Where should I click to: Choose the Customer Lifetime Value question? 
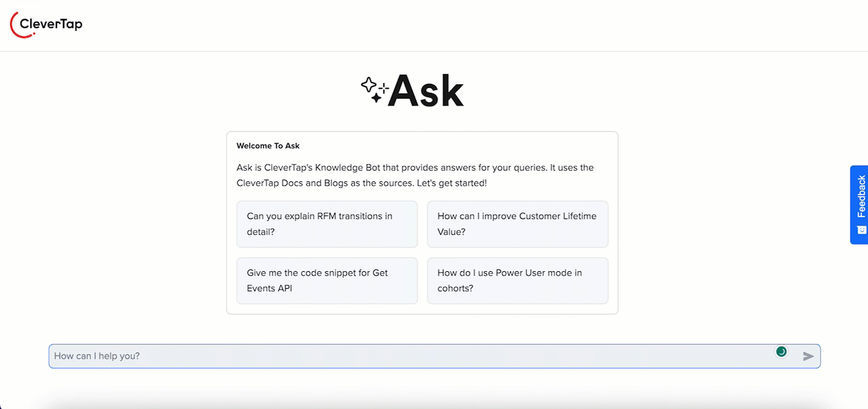517,224
